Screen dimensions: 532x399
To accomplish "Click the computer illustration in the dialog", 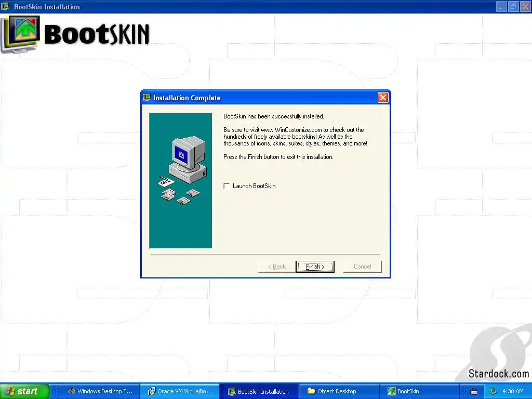I will coord(181,170).
